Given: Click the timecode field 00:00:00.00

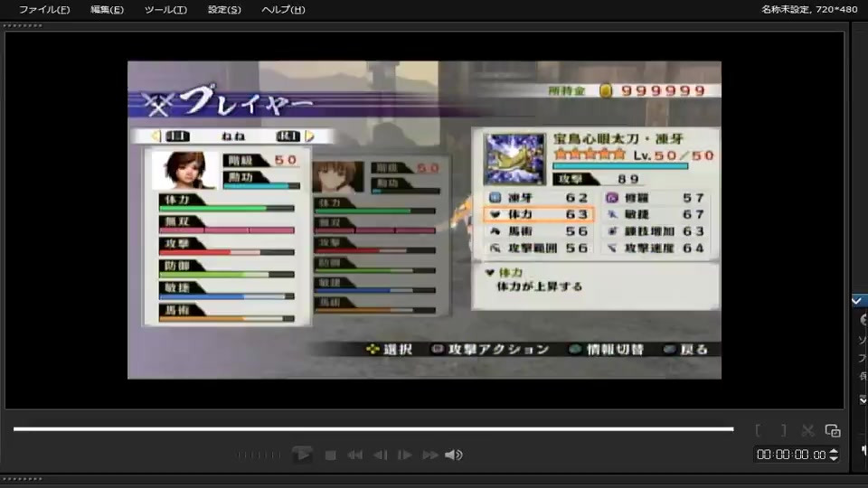Looking at the screenshot, I should click(791, 455).
